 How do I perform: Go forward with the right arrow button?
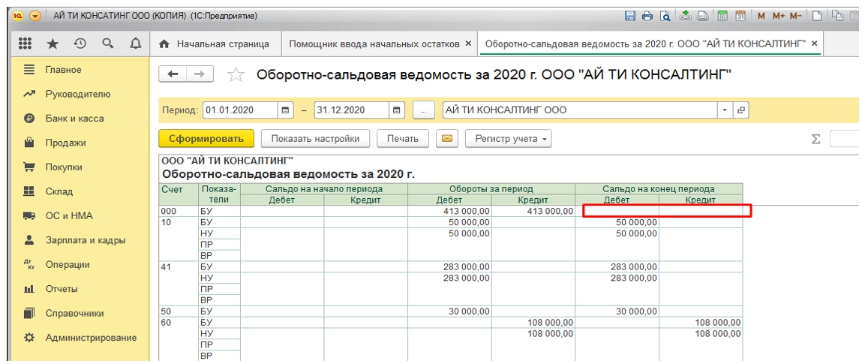[x=200, y=74]
